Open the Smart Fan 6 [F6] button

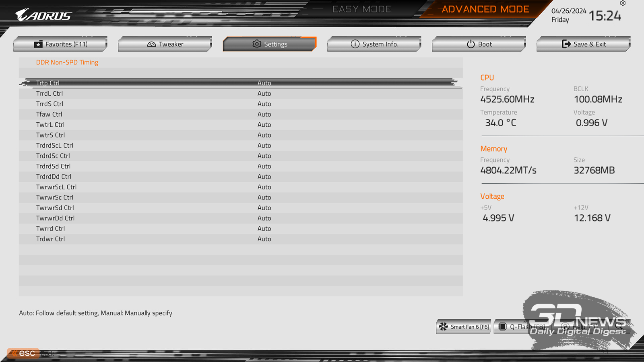click(463, 327)
